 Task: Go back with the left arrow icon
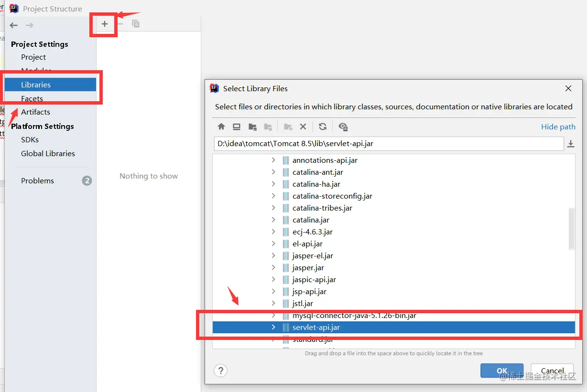tap(13, 25)
